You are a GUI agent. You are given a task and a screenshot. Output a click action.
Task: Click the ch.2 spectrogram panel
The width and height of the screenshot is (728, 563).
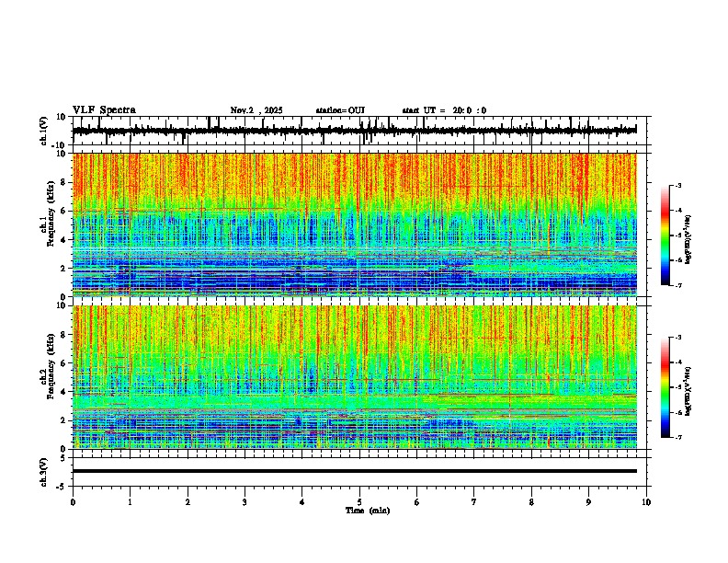pos(354,377)
